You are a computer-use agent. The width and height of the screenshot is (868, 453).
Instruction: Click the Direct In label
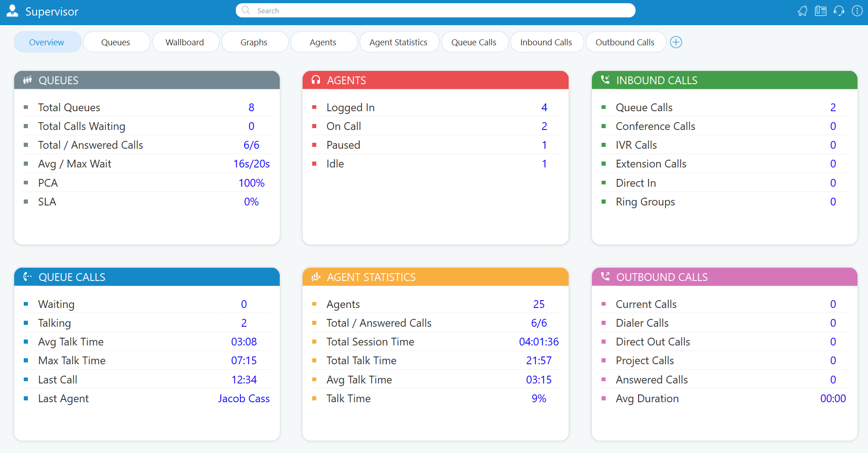[x=636, y=183]
